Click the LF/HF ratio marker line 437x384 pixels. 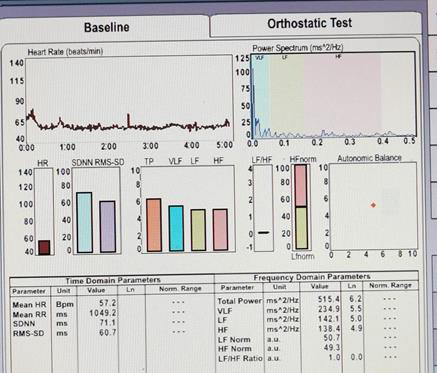[264, 232]
